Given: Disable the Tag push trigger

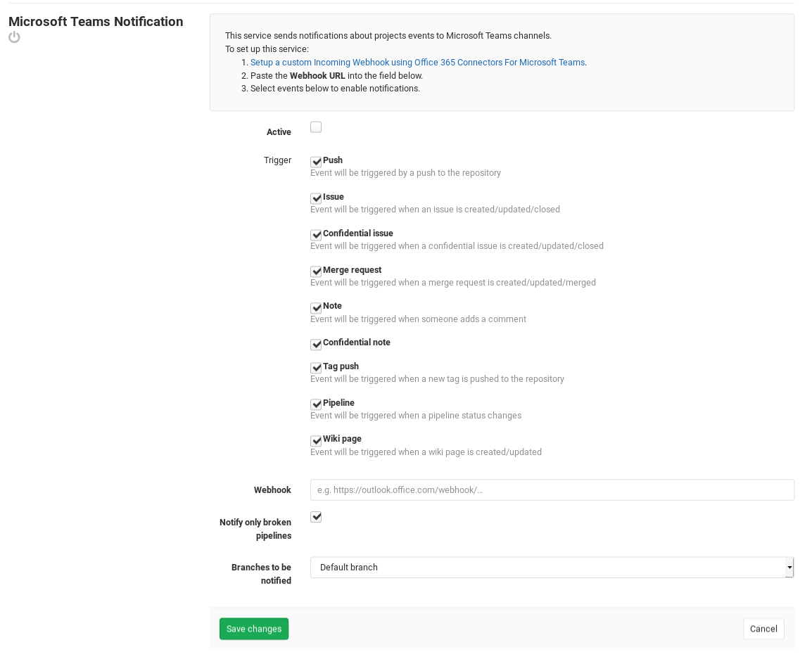Looking at the screenshot, I should (316, 367).
